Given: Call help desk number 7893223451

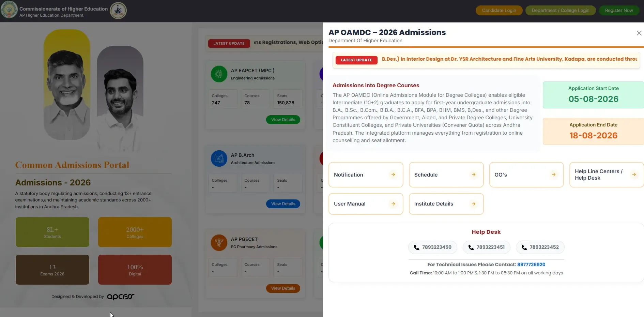Looking at the screenshot, I should click(487, 247).
